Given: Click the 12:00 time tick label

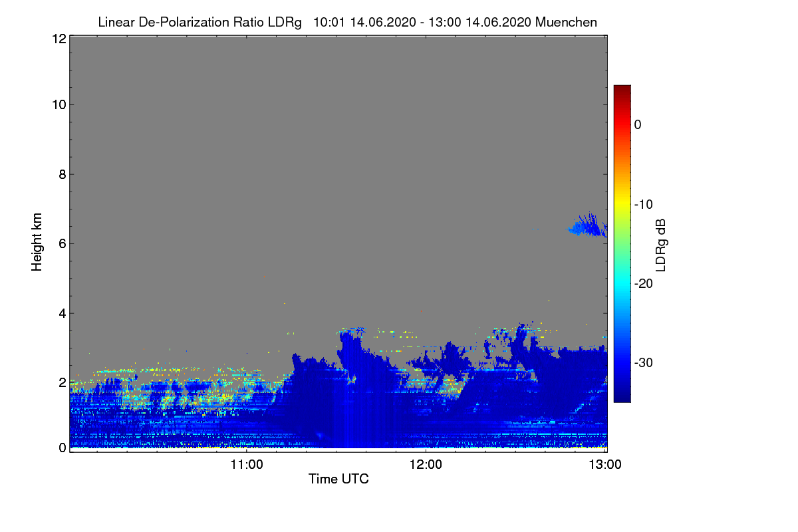Looking at the screenshot, I should coord(426,464).
